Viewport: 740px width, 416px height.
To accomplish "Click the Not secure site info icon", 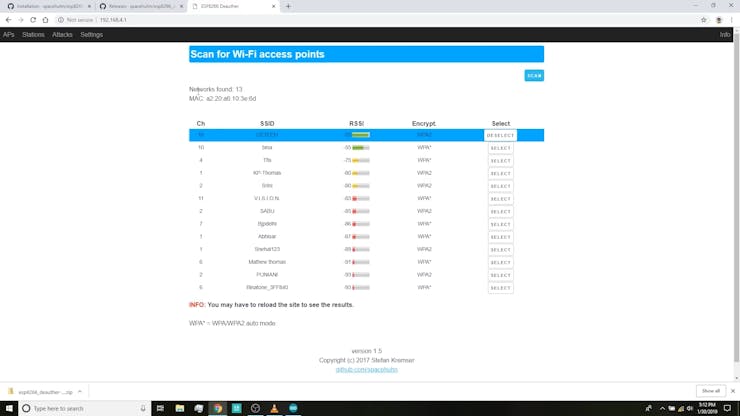I will (60, 20).
